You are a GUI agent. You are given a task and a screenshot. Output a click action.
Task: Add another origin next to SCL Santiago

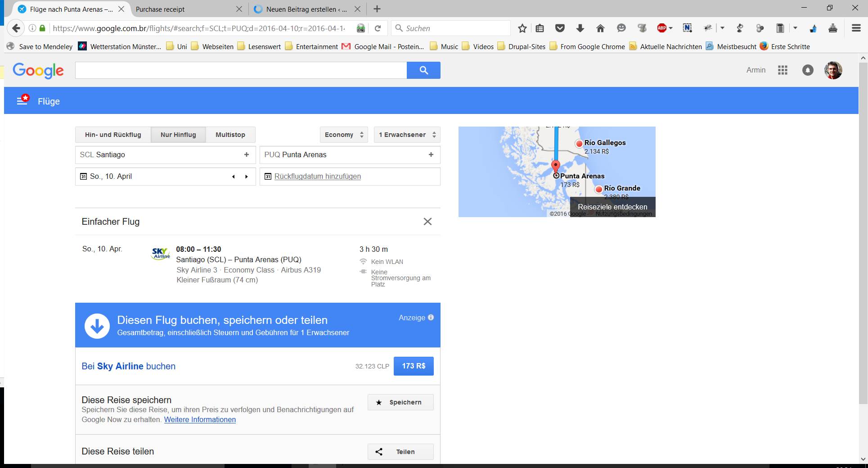coord(247,154)
